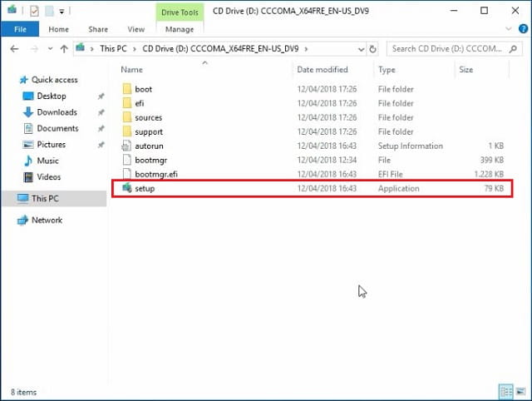Click This PC in the address breadcrumb
The image size is (532, 401).
pyautogui.click(x=113, y=48)
